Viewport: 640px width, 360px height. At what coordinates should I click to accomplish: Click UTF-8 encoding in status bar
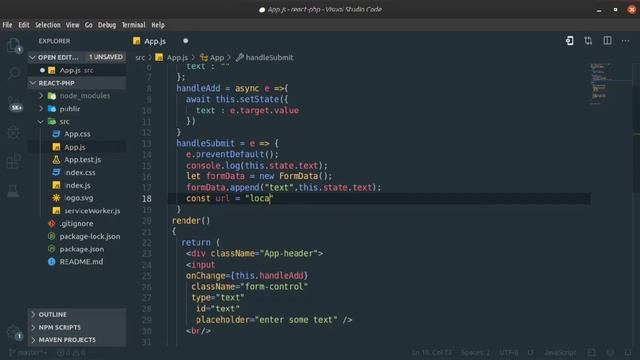point(509,353)
